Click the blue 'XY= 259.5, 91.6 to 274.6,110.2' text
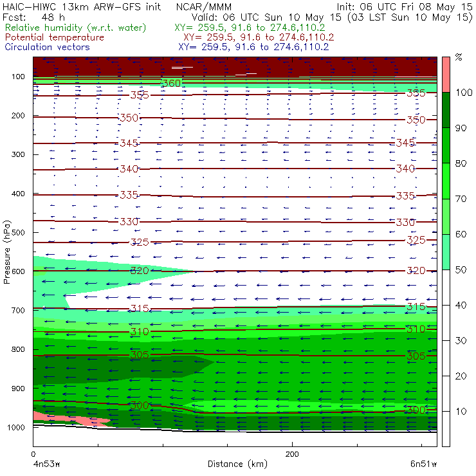The width and height of the screenshot is (476, 476). [254, 47]
